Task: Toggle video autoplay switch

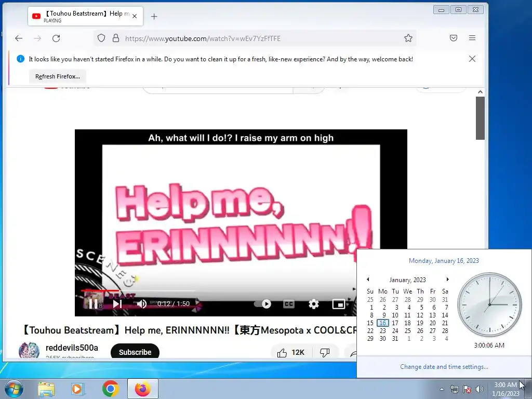Action: point(262,303)
